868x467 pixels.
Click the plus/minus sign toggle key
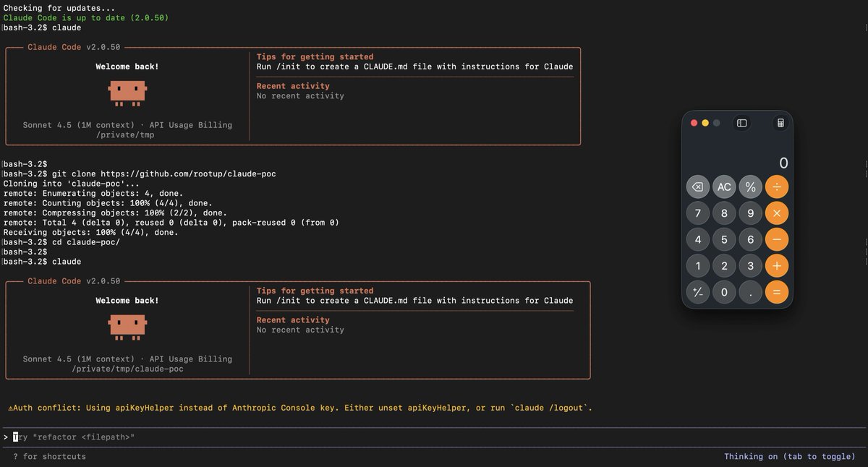[x=697, y=292]
